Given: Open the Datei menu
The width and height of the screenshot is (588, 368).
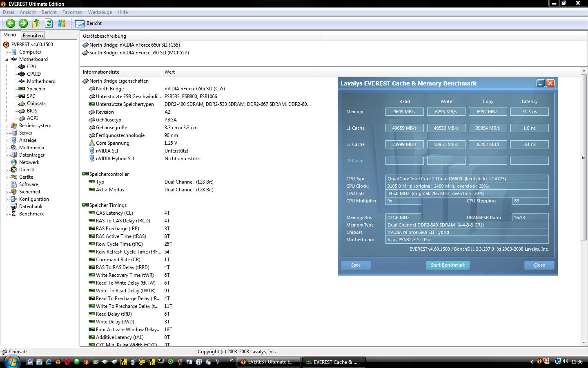Looking at the screenshot, I should click(8, 12).
